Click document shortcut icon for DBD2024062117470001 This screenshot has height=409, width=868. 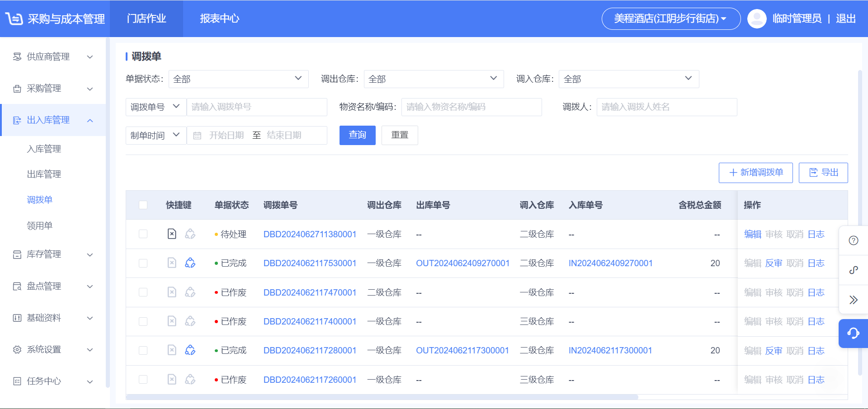(x=172, y=292)
